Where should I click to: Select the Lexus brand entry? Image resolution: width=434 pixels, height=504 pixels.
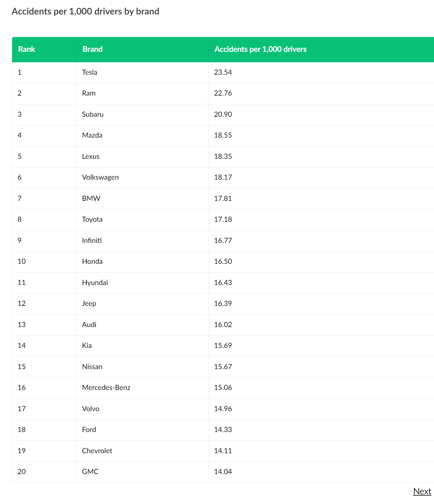coord(91,156)
